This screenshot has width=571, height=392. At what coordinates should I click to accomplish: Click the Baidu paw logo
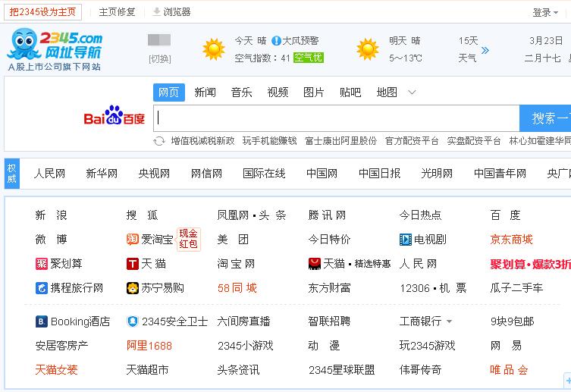click(115, 116)
